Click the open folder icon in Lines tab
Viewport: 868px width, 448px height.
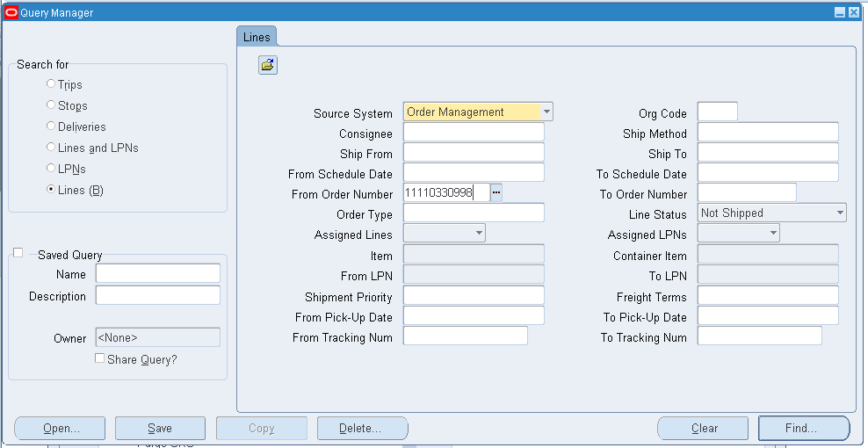click(268, 65)
